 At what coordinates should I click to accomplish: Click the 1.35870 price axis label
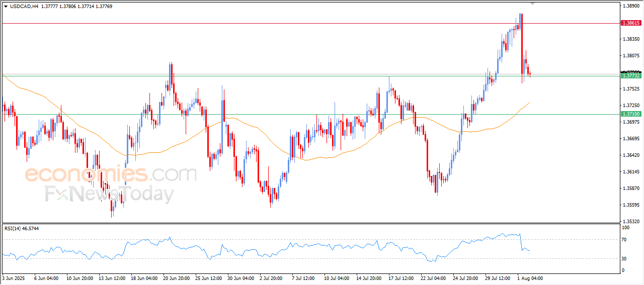pyautogui.click(x=631, y=188)
